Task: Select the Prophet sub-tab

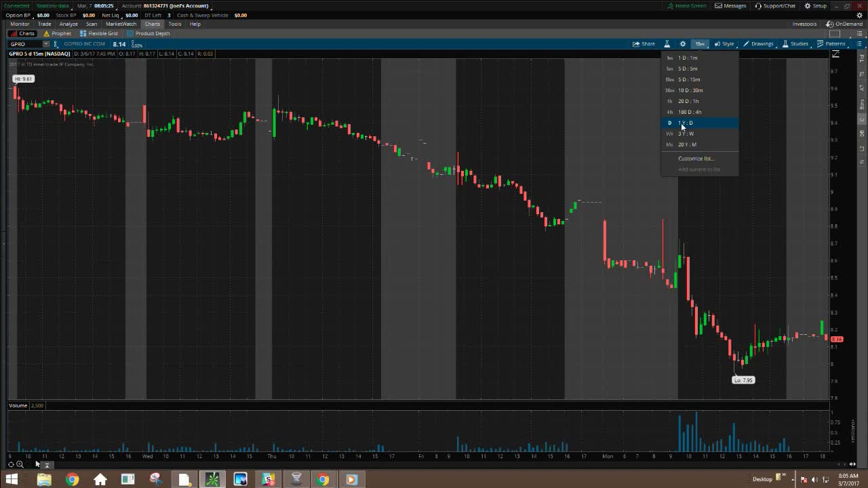Action: pyautogui.click(x=57, y=33)
